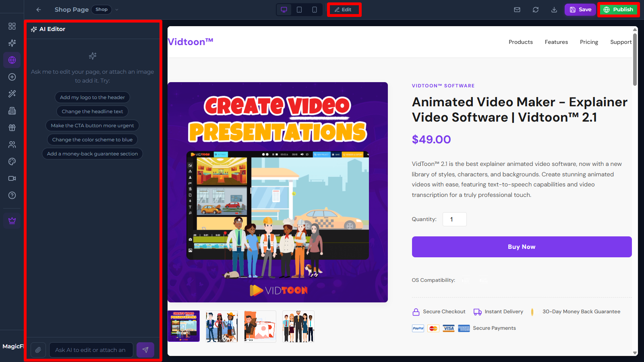Click the Secure Payments text
This screenshot has width=644, height=362.
point(494,328)
